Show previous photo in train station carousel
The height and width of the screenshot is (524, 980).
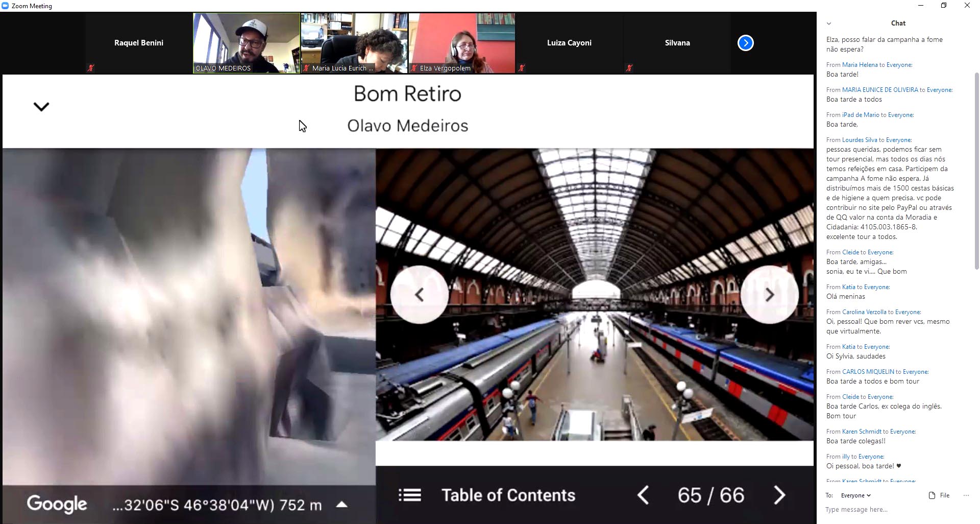point(419,295)
